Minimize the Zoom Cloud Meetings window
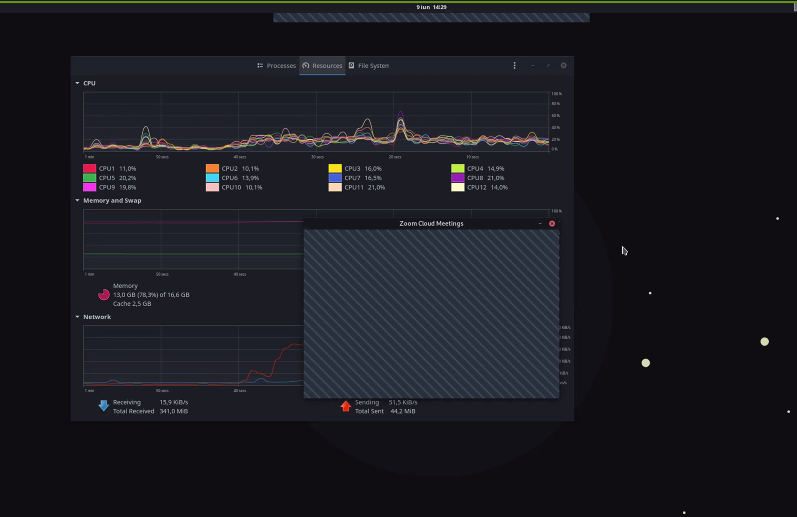797x517 pixels. click(x=540, y=224)
